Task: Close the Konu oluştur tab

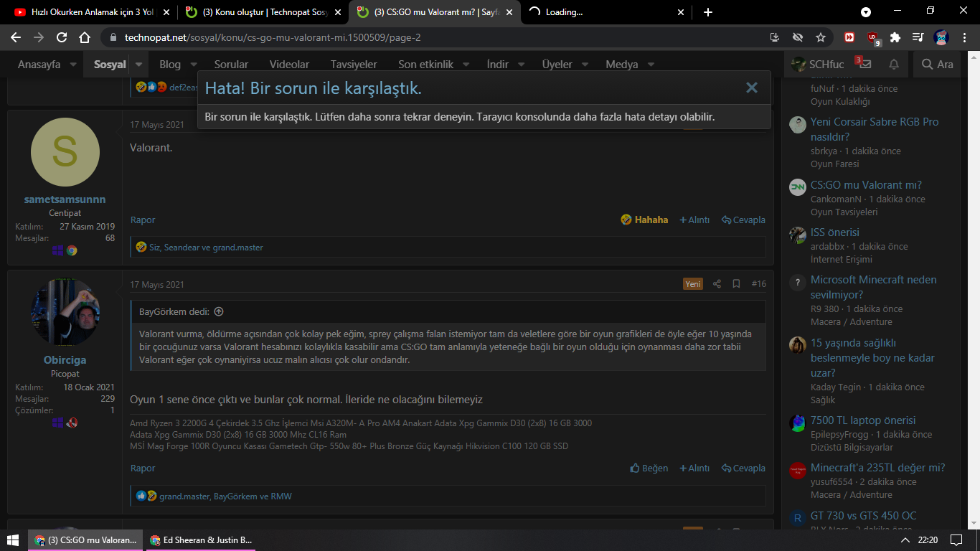Action: (x=337, y=12)
